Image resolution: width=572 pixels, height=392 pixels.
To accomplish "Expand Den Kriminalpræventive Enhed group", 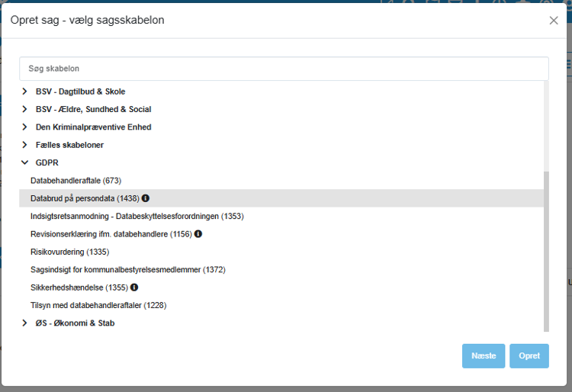I will pyautogui.click(x=24, y=127).
